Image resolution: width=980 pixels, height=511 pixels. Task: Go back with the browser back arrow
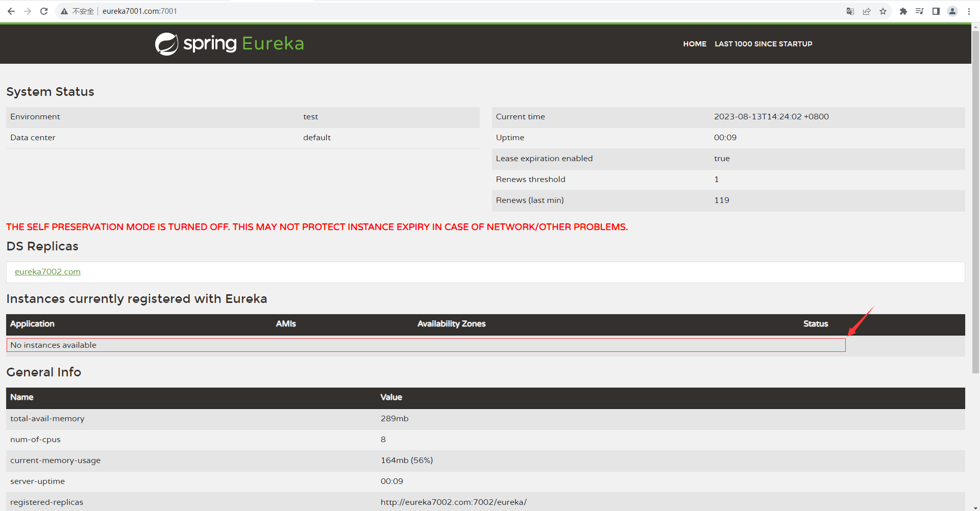click(11, 11)
